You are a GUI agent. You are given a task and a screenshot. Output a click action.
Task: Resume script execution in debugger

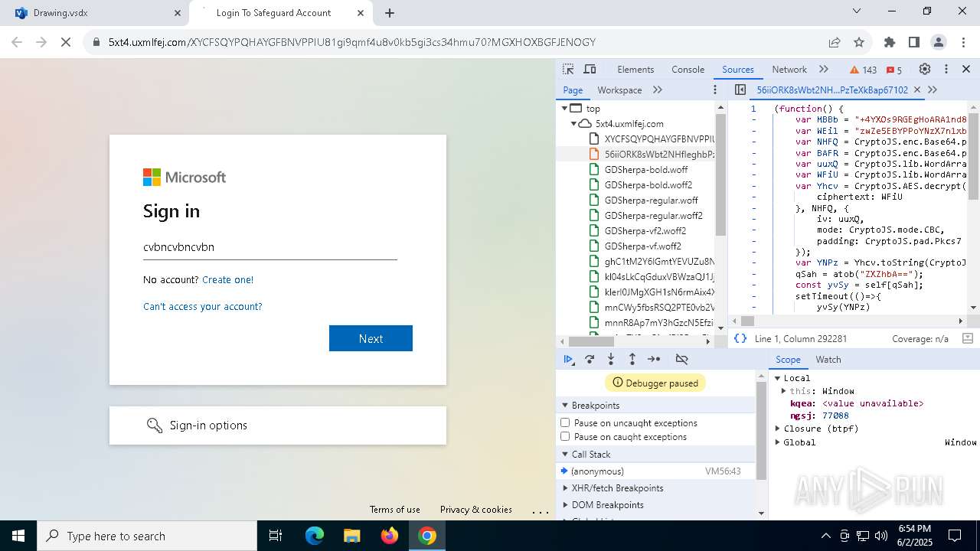pyautogui.click(x=568, y=359)
